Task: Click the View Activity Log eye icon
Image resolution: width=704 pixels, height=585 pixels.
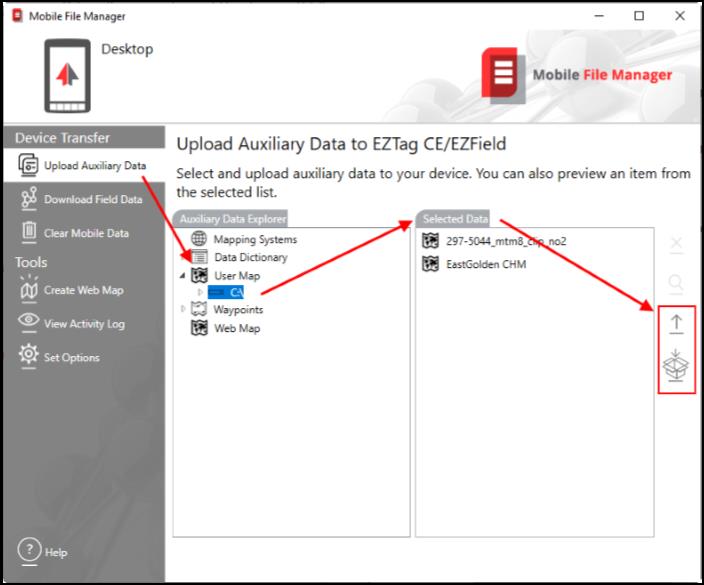Action: pyautogui.click(x=29, y=321)
